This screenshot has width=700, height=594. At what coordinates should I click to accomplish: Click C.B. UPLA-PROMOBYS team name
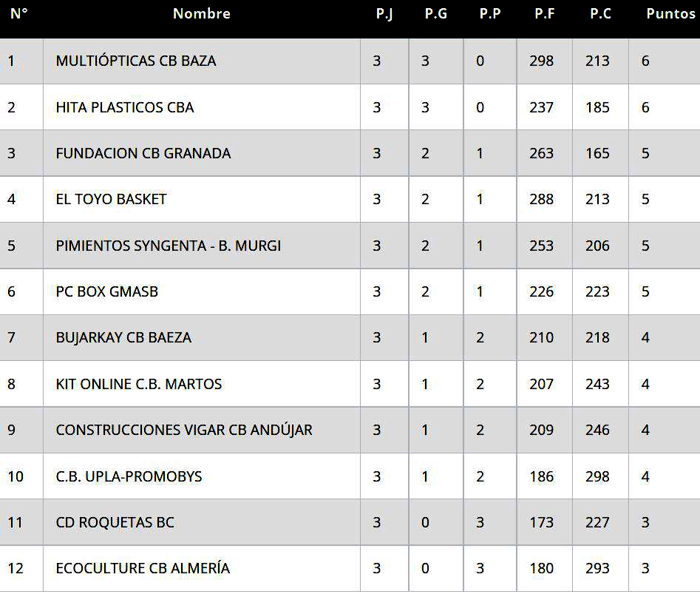pyautogui.click(x=129, y=476)
